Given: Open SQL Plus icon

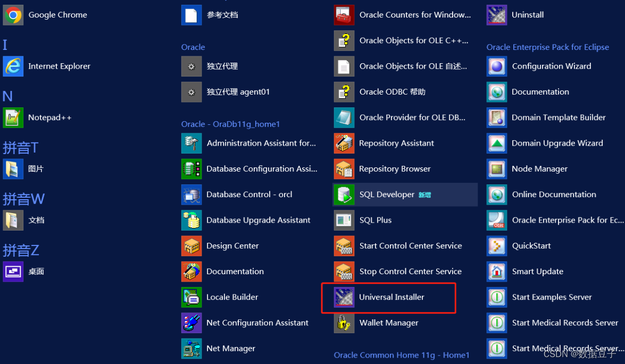Looking at the screenshot, I should [x=344, y=220].
